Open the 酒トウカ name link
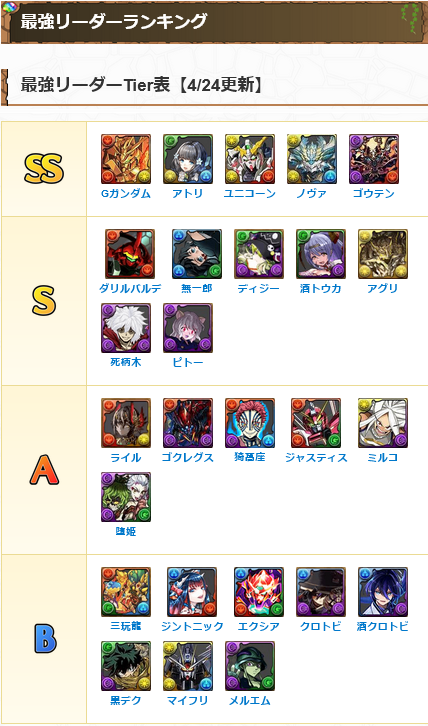This screenshot has width=428, height=726. pos(321,289)
